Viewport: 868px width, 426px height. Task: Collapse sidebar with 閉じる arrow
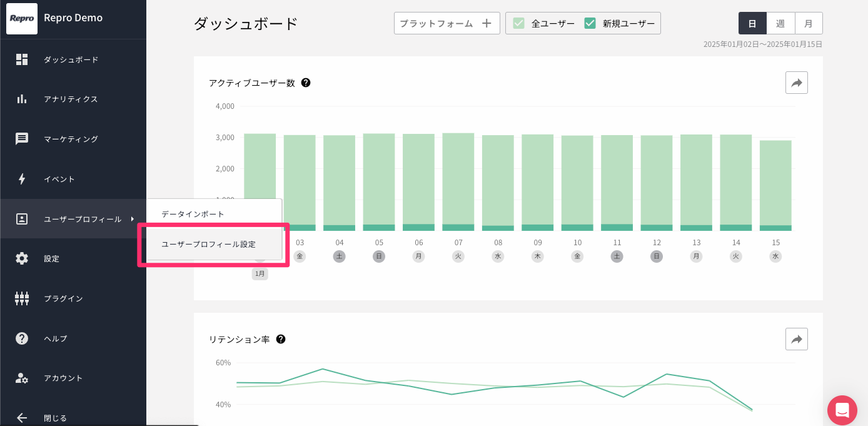[x=22, y=417]
